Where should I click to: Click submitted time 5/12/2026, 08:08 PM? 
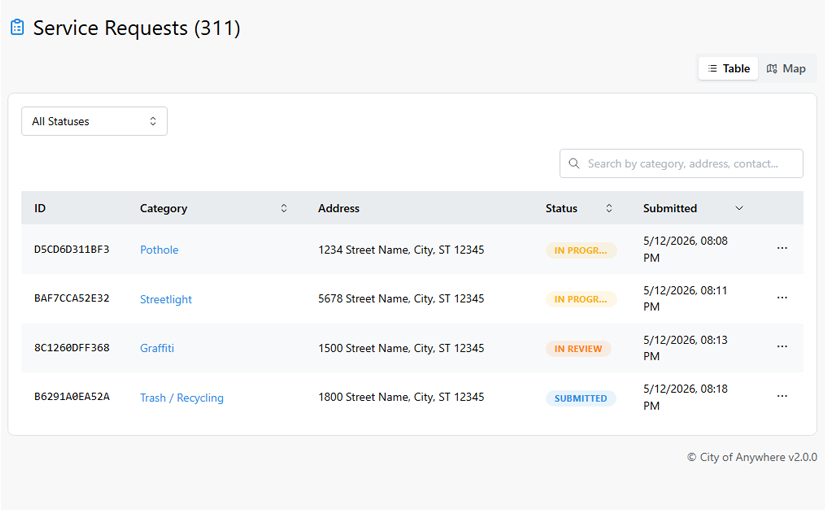685,249
